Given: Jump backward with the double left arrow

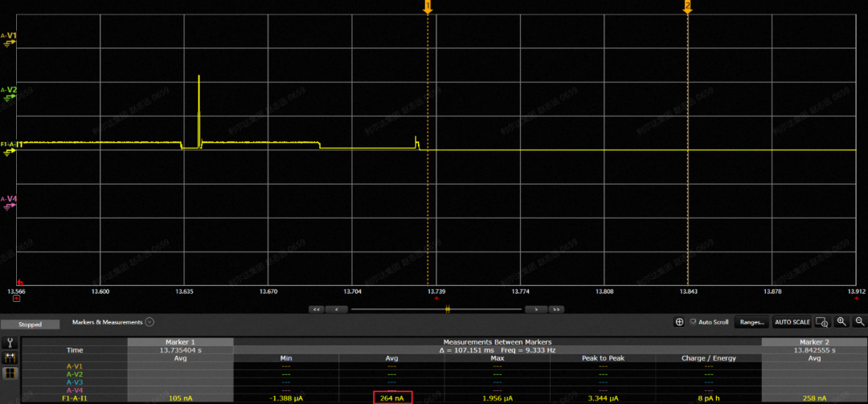Looking at the screenshot, I should (317, 309).
